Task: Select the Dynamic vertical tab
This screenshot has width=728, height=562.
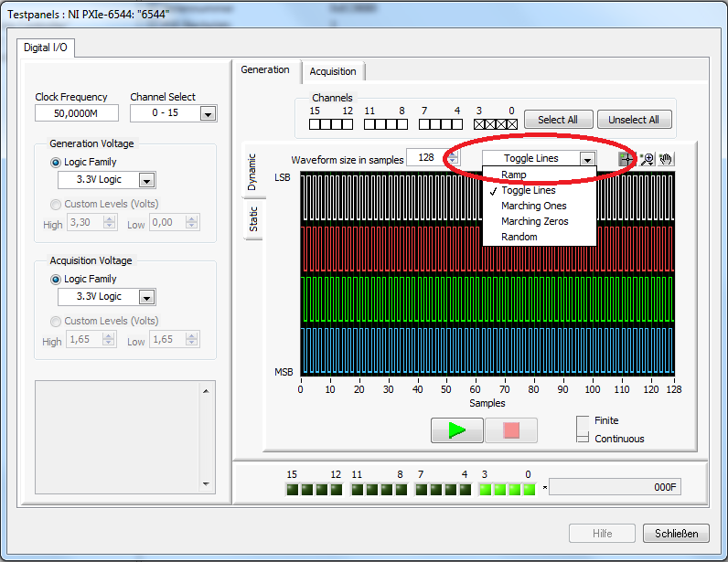Action: tap(252, 172)
